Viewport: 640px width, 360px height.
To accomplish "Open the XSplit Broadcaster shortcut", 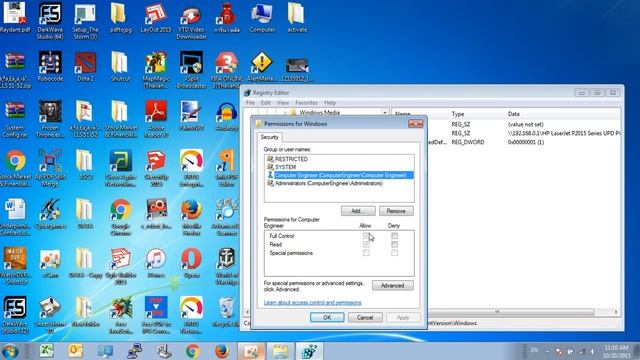I will (191, 69).
